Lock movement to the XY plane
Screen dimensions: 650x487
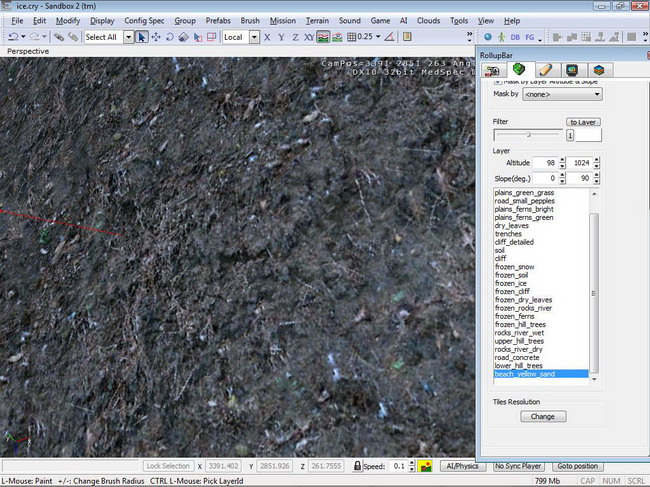pyautogui.click(x=309, y=37)
